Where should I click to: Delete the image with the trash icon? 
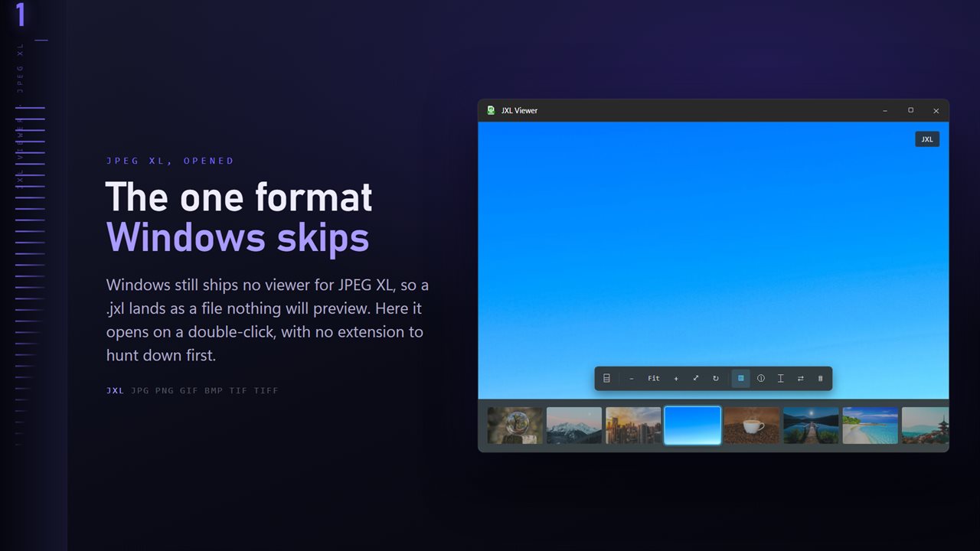[821, 378]
